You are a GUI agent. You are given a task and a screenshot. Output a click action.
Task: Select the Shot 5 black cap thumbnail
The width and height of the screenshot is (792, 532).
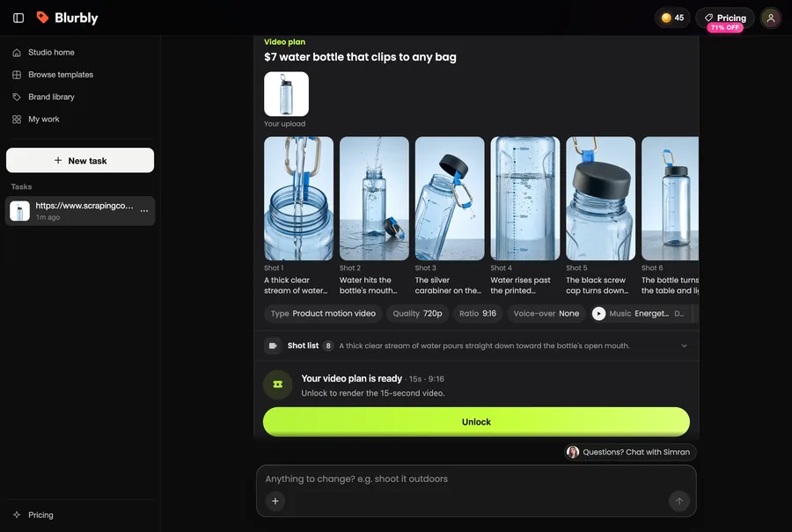600,199
